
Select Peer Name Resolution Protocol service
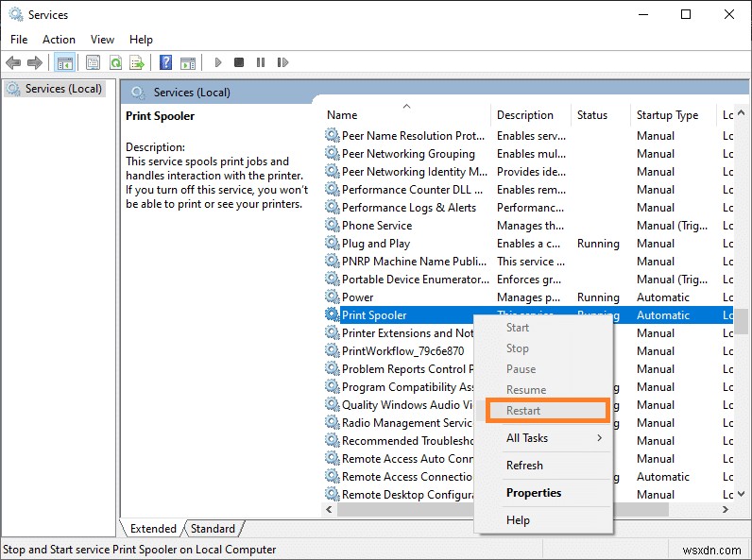point(528,136)
